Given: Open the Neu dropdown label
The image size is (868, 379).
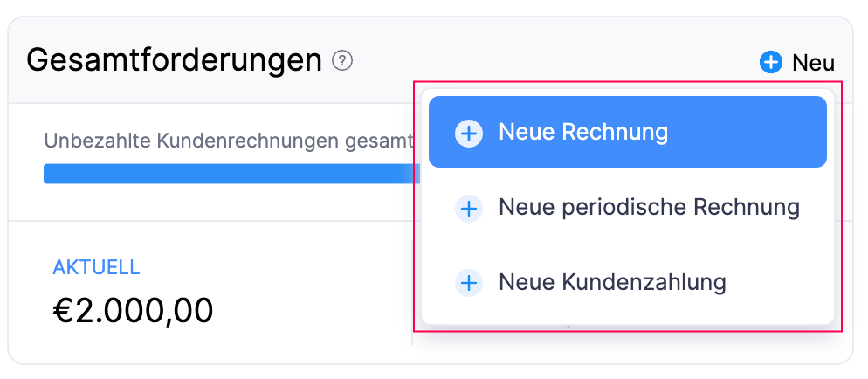Looking at the screenshot, I should pyautogui.click(x=813, y=63).
